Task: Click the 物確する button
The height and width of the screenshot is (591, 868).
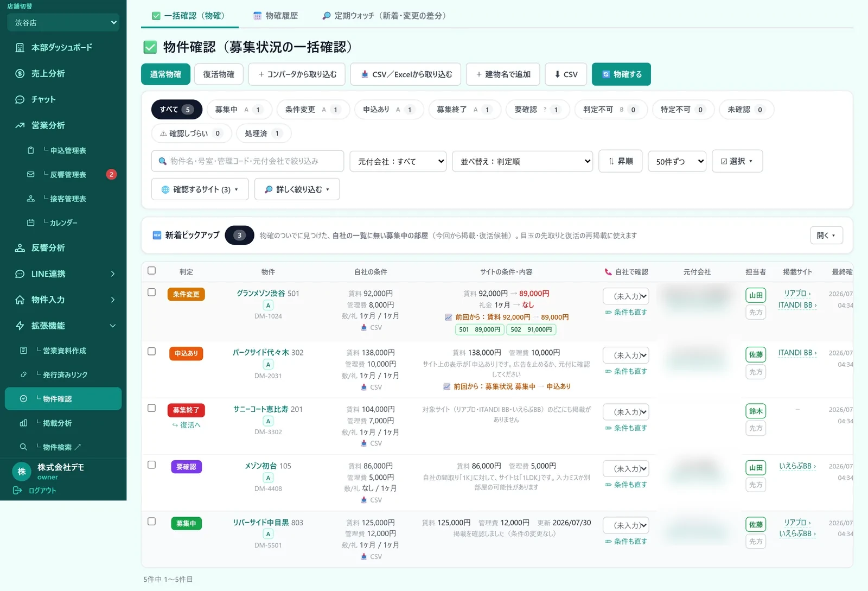Action: tap(621, 74)
